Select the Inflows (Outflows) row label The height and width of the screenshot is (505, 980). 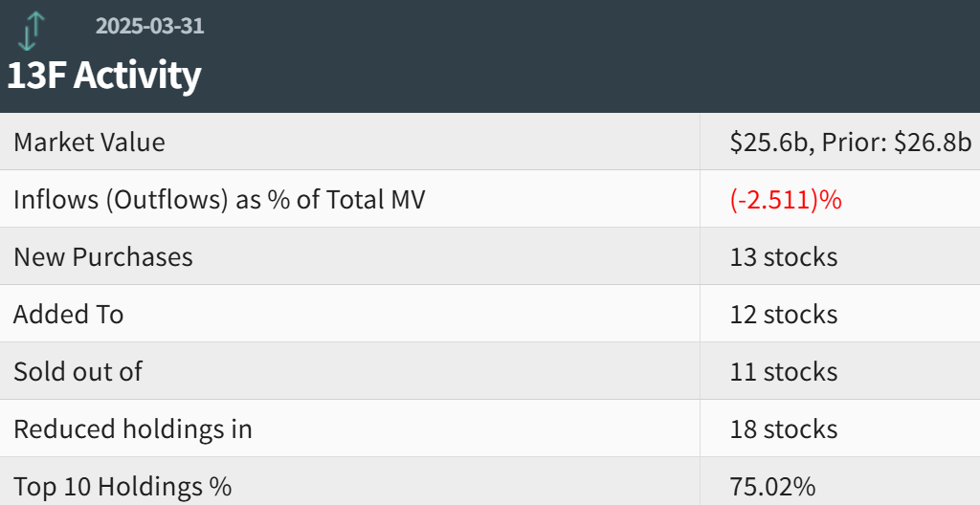pyautogui.click(x=219, y=200)
